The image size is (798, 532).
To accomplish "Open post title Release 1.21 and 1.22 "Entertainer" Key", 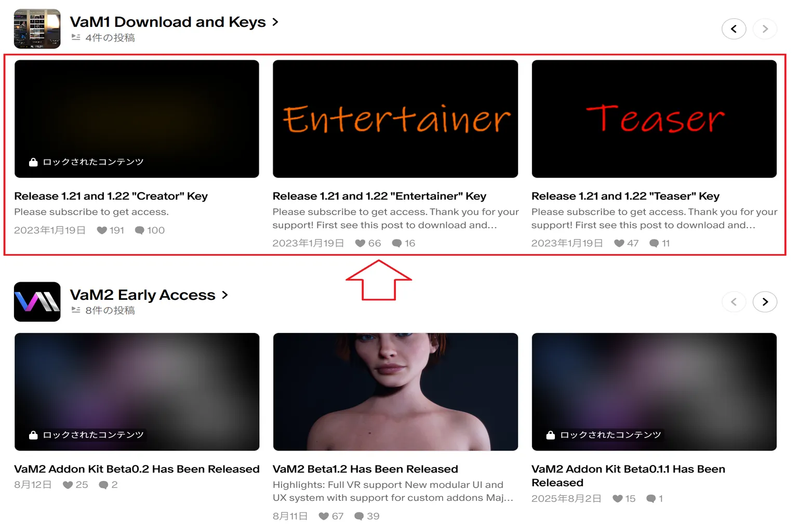I will coord(379,196).
